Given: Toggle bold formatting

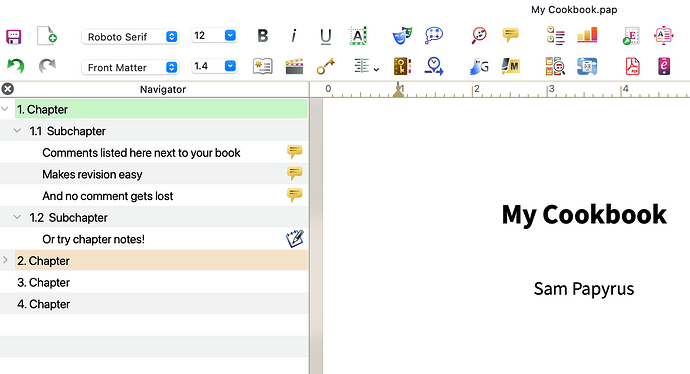Looking at the screenshot, I should [263, 36].
